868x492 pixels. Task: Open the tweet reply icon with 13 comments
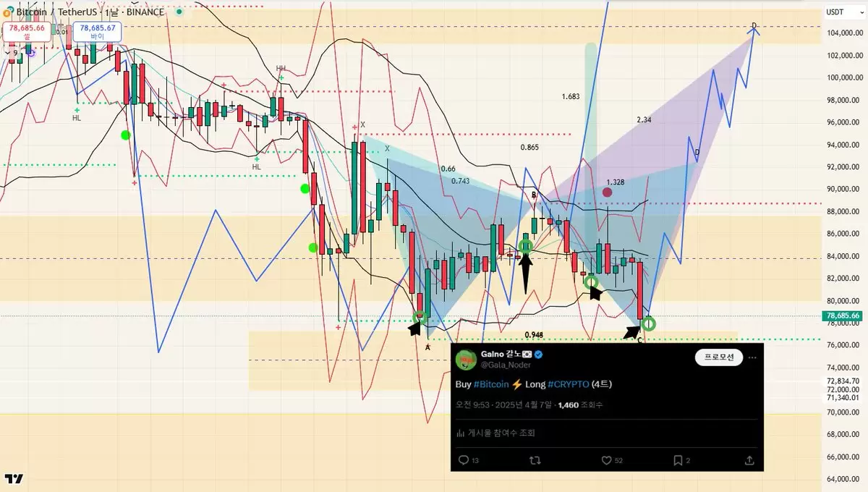(464, 460)
